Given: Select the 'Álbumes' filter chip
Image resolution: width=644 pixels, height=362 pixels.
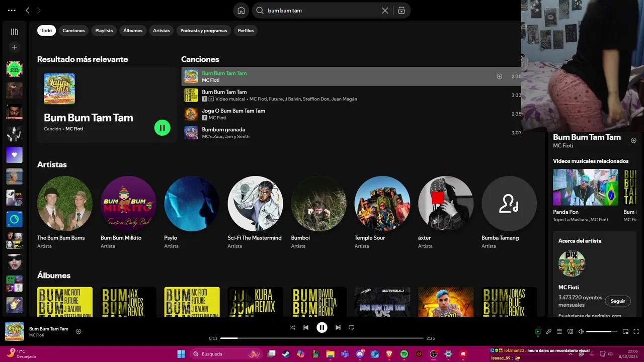Looking at the screenshot, I should pyautogui.click(x=133, y=31).
